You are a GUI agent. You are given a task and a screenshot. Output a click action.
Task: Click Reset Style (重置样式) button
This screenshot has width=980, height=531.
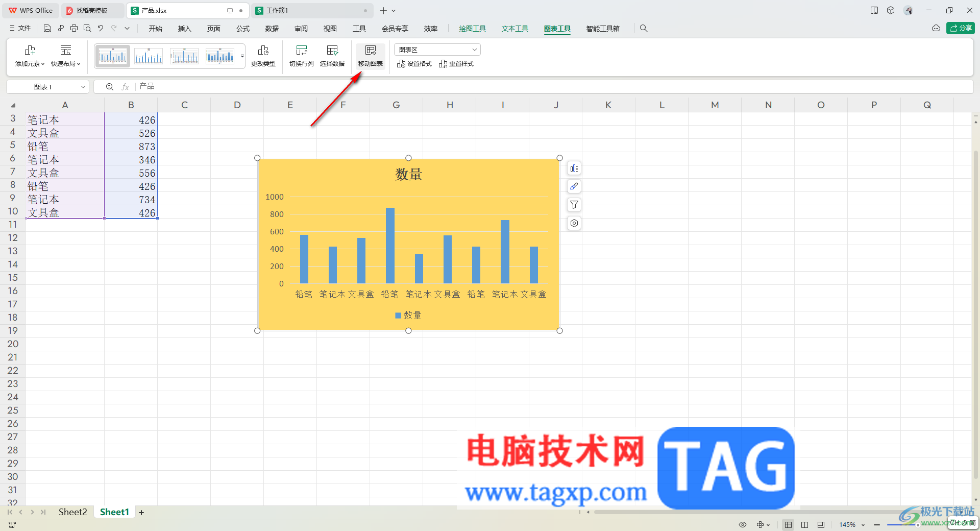pyautogui.click(x=456, y=64)
